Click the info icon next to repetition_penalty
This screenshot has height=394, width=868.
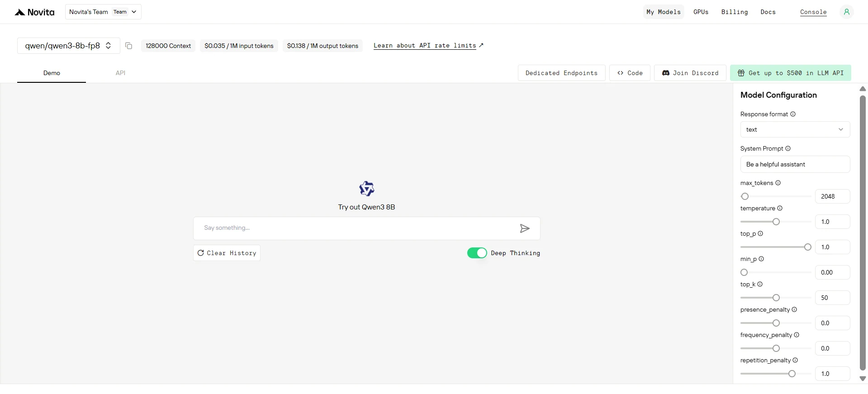point(795,360)
